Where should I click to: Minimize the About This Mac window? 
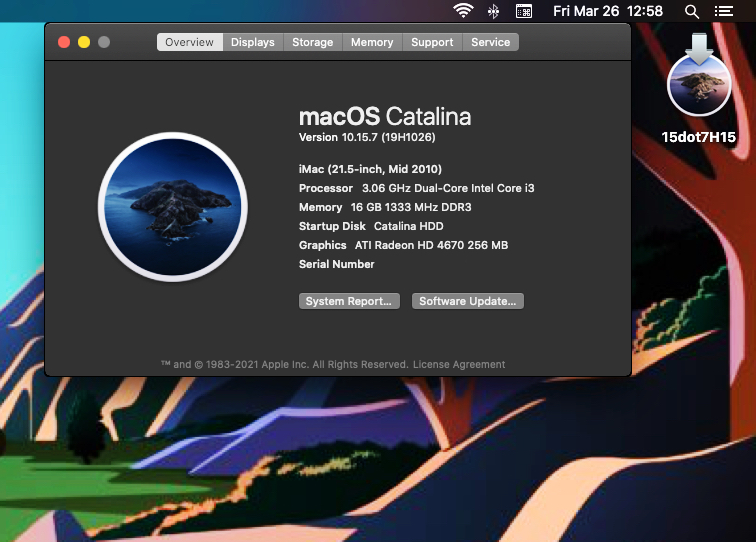84,42
